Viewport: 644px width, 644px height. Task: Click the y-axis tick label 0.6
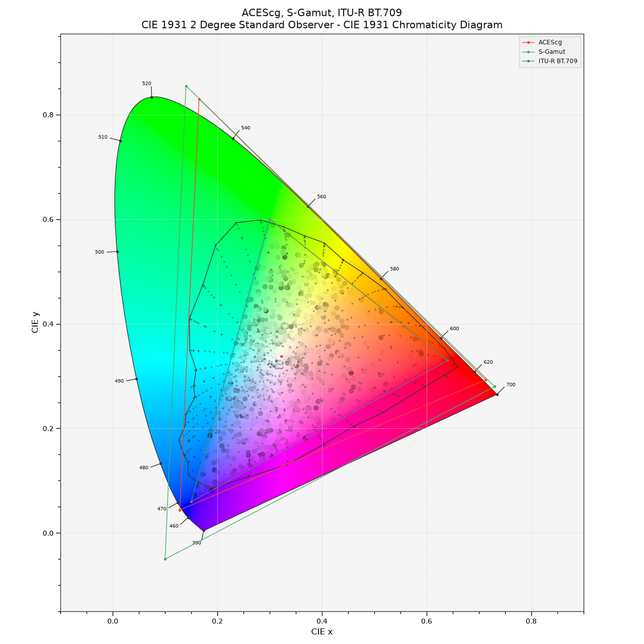(x=48, y=219)
